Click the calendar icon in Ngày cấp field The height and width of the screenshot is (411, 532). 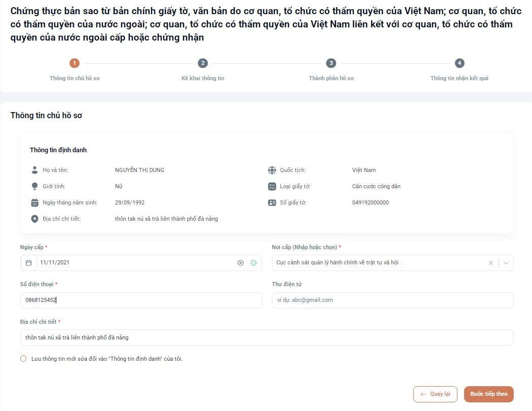[29, 263]
